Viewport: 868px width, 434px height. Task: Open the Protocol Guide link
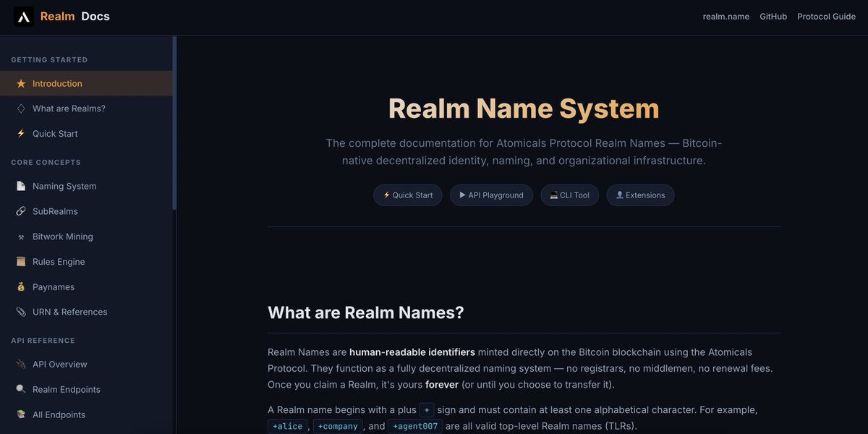[x=826, y=16]
